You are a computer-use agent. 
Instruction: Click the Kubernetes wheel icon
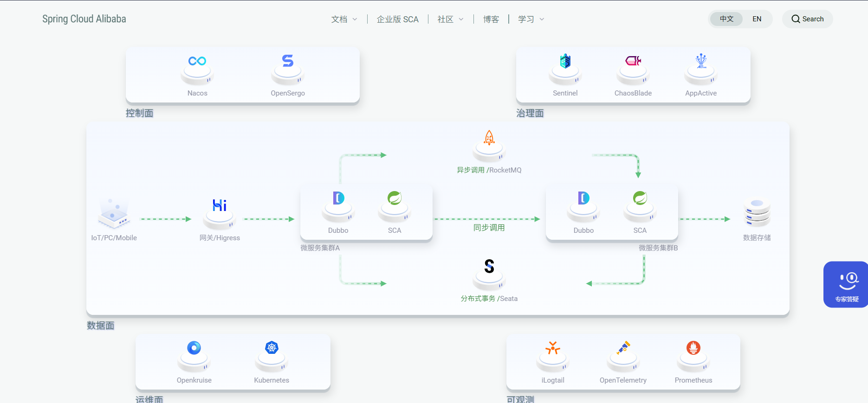272,348
